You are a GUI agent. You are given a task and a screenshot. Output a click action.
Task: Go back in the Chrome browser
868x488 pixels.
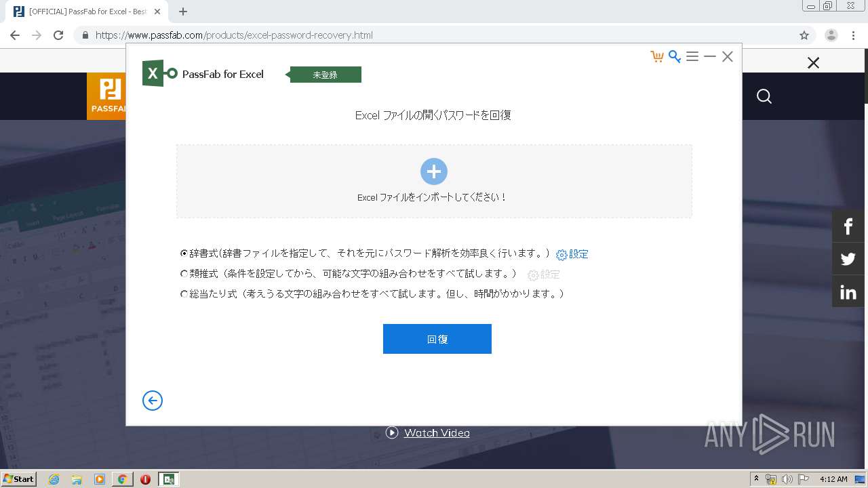click(15, 35)
